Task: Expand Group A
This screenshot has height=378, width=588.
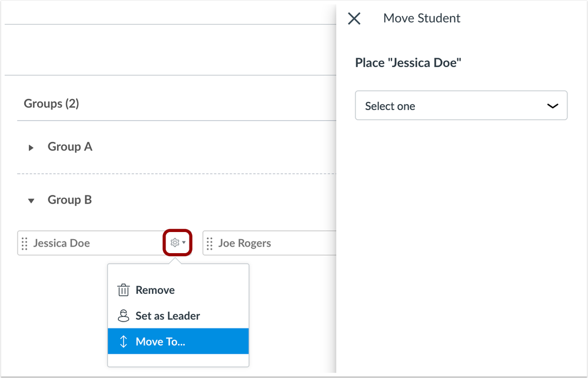Action: [31, 147]
